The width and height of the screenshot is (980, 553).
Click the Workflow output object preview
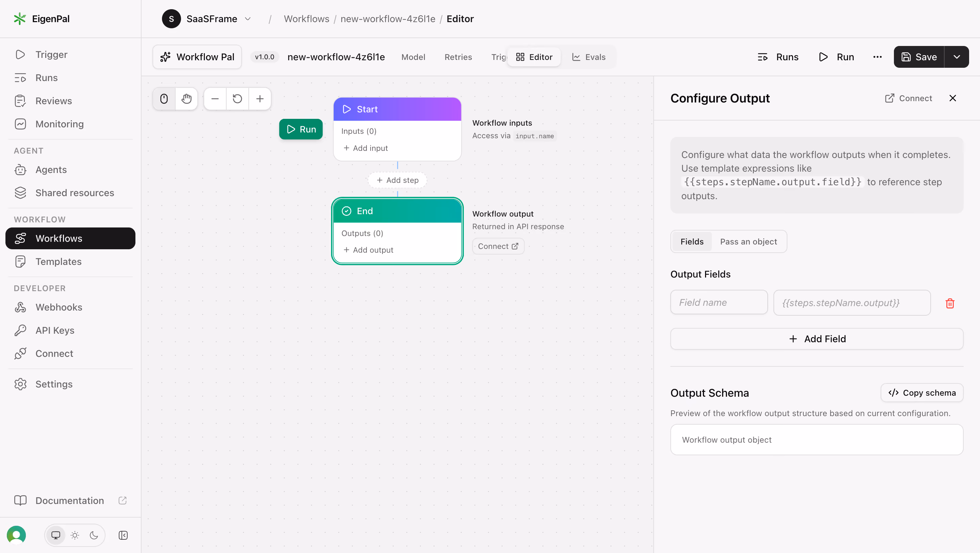click(x=816, y=440)
